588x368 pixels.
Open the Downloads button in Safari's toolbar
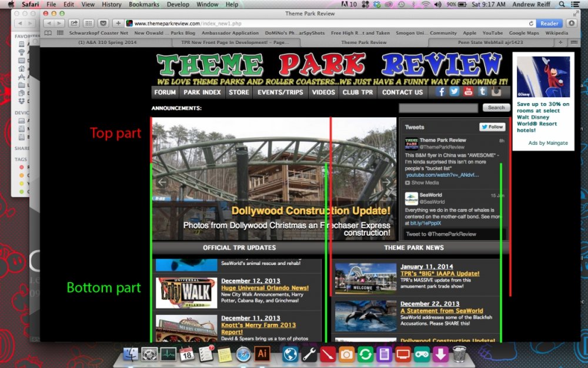pos(572,24)
